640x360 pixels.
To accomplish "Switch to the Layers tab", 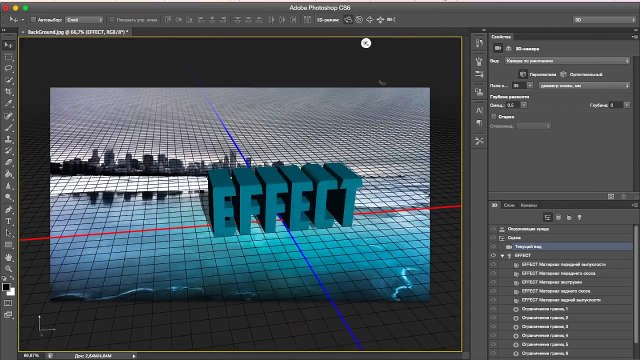I will [509, 205].
